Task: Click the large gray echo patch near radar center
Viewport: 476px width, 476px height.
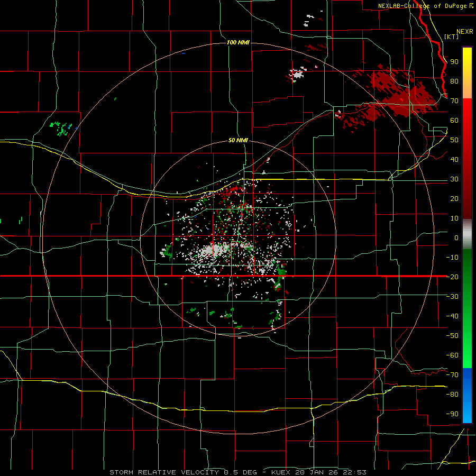Action: click(x=214, y=250)
